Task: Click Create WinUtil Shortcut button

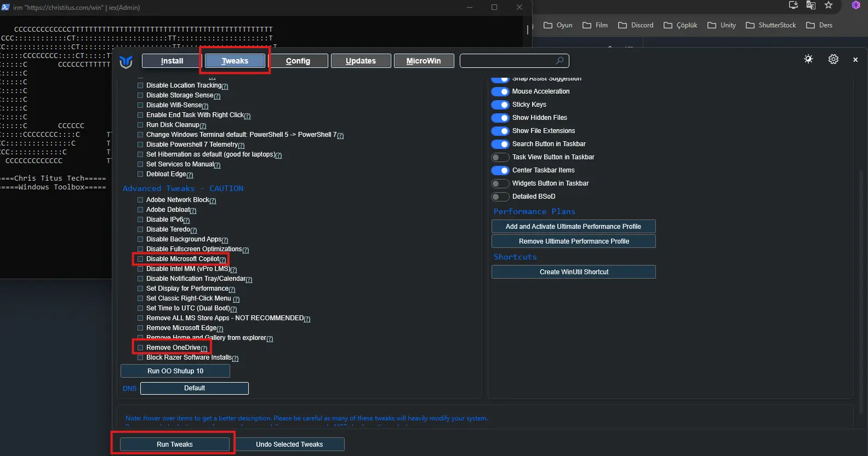Action: pos(574,272)
